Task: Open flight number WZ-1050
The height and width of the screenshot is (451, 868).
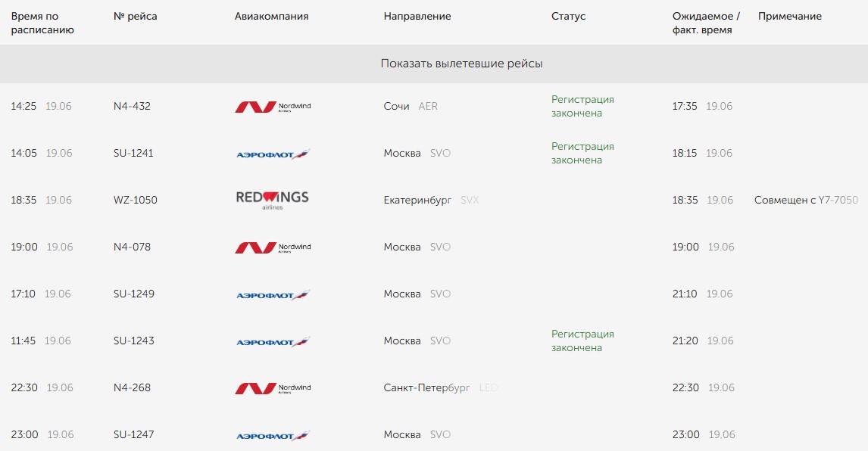Action: point(134,200)
